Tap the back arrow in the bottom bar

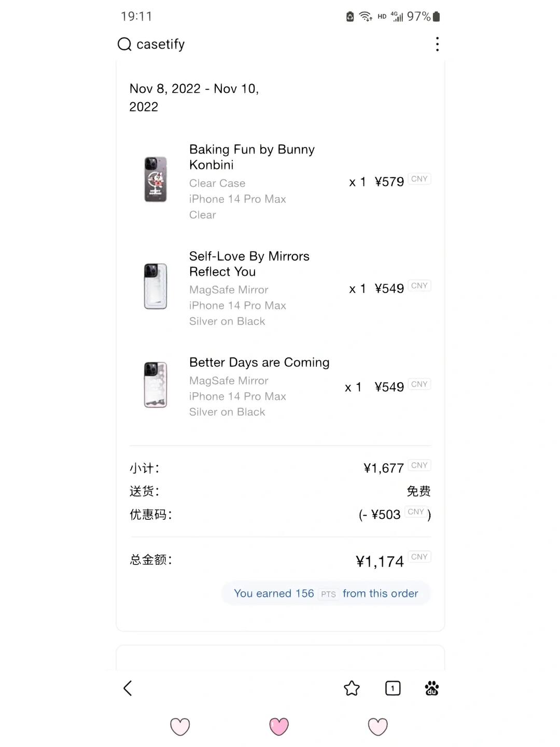(x=128, y=688)
